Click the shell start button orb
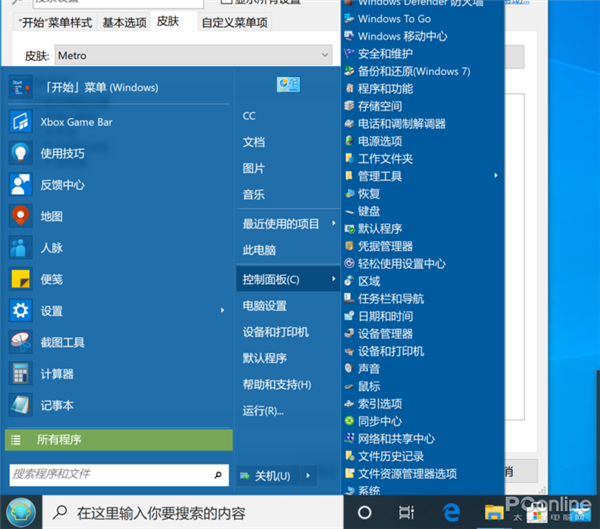600x529 pixels. pos(21,512)
